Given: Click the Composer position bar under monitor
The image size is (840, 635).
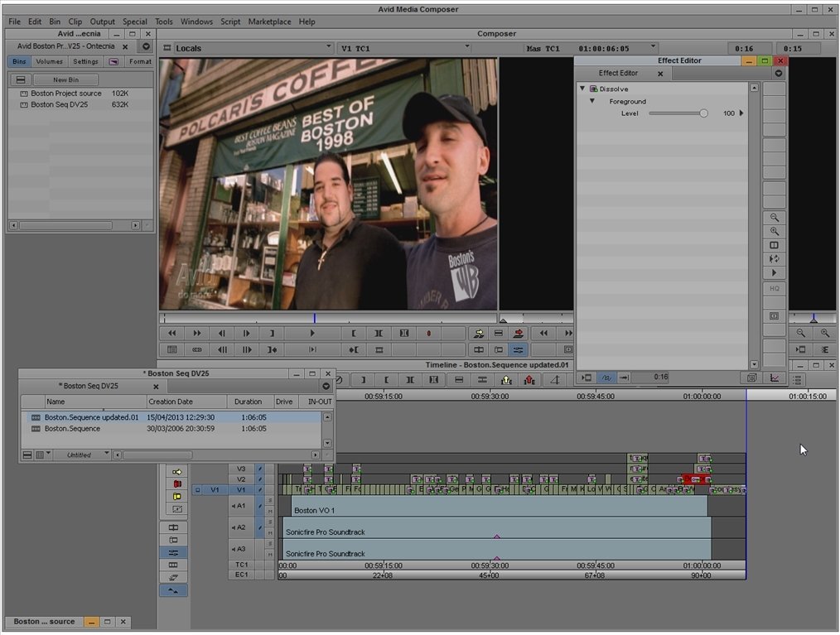Looking at the screenshot, I should [x=328, y=318].
